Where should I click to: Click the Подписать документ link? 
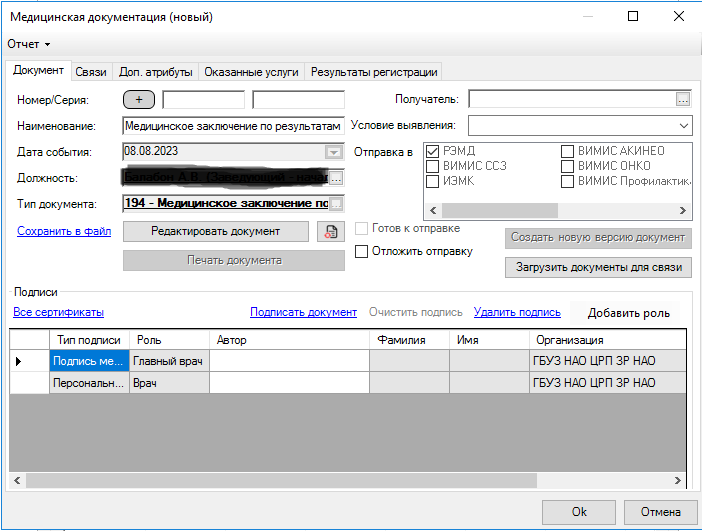[303, 312]
